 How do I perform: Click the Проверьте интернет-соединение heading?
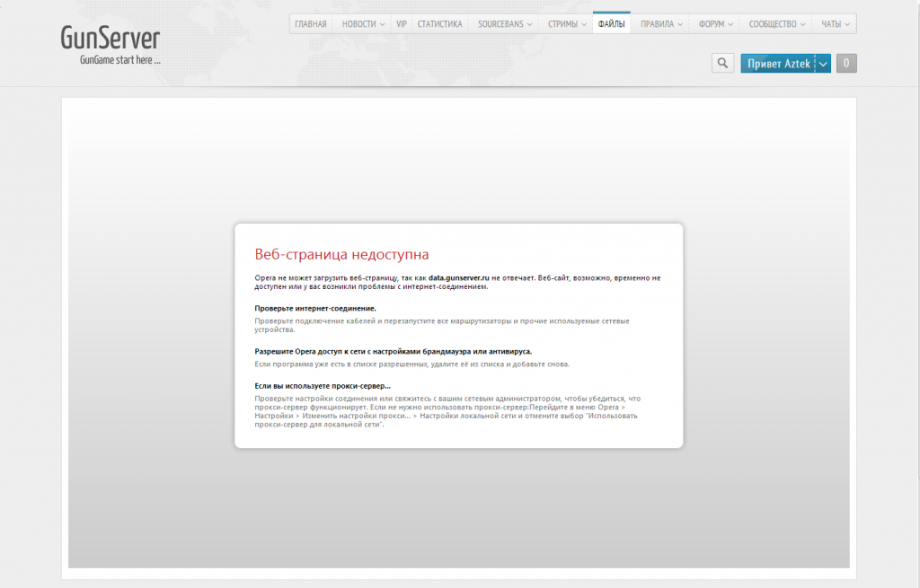coord(314,308)
